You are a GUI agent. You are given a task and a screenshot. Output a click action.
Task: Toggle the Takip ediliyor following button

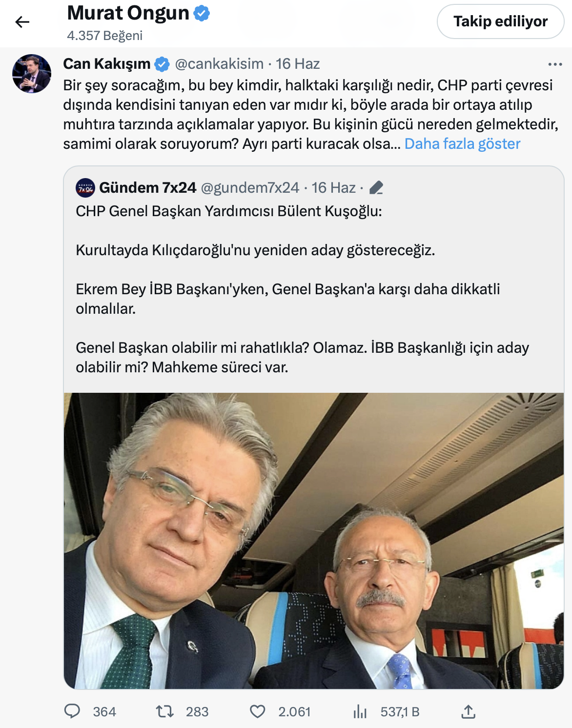[x=500, y=21]
